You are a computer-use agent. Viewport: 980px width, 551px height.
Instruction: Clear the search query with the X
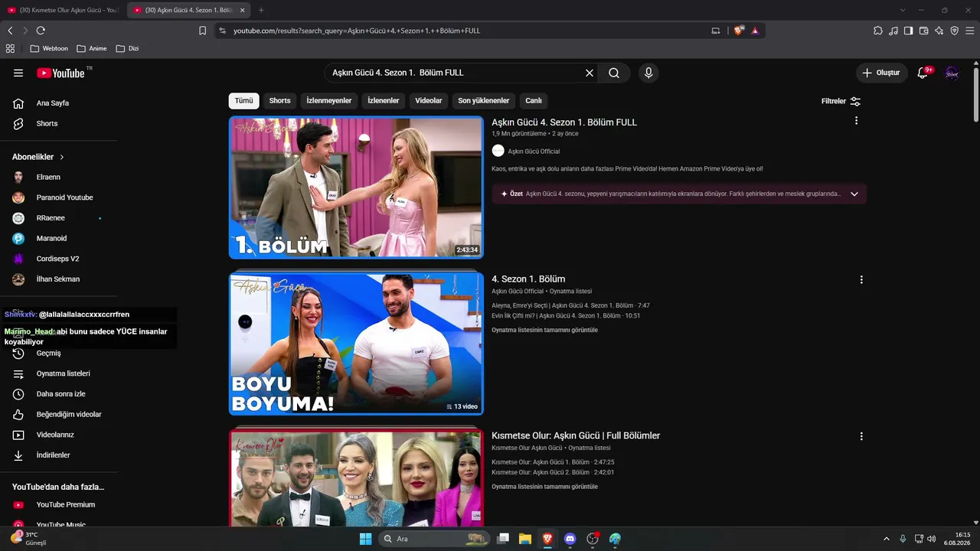tap(590, 73)
